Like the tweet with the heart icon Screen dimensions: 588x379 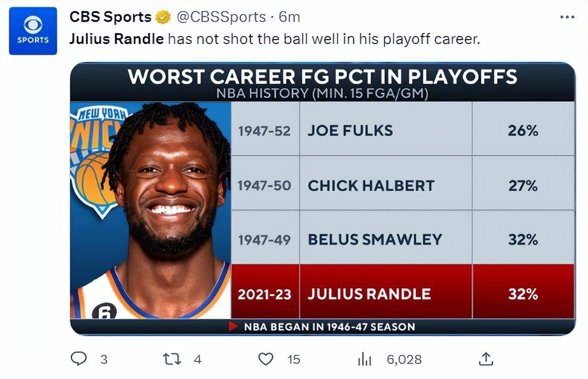click(x=265, y=358)
